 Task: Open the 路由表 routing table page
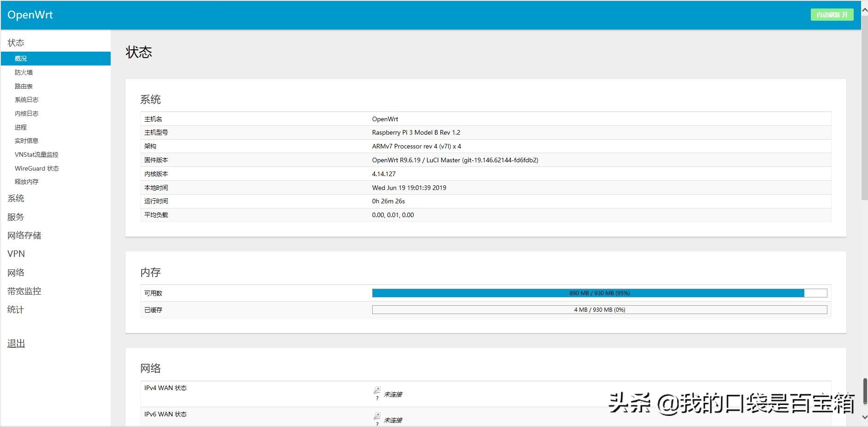(24, 86)
